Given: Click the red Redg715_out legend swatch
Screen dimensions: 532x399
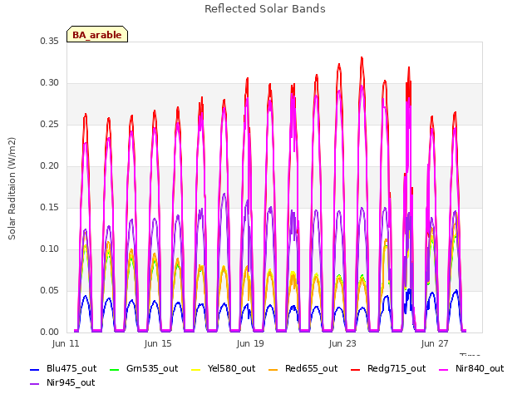Looking at the screenshot, I should [x=355, y=369].
